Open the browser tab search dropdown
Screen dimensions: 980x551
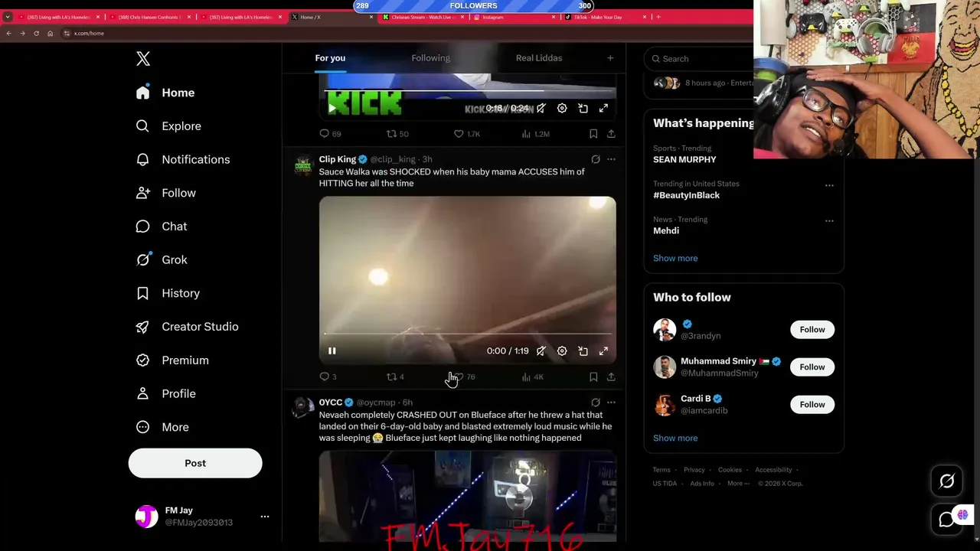click(x=8, y=17)
